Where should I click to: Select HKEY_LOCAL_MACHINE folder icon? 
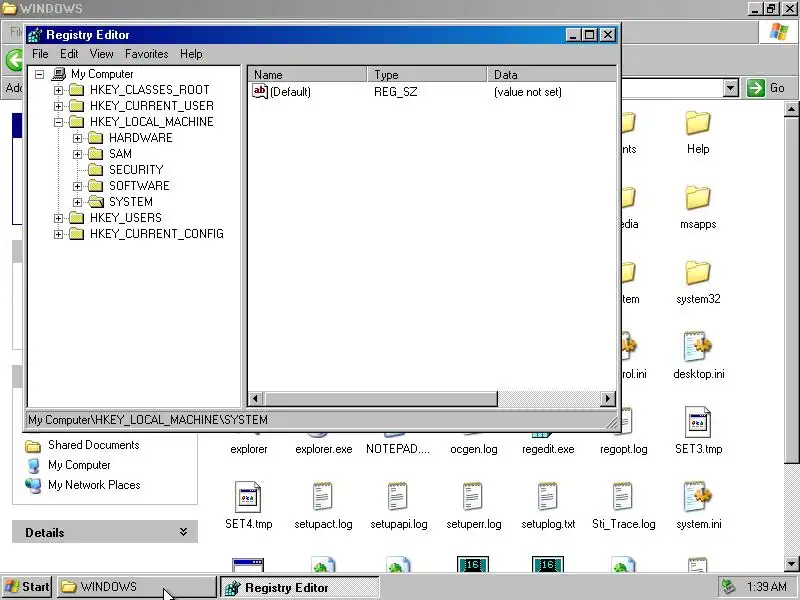point(77,122)
